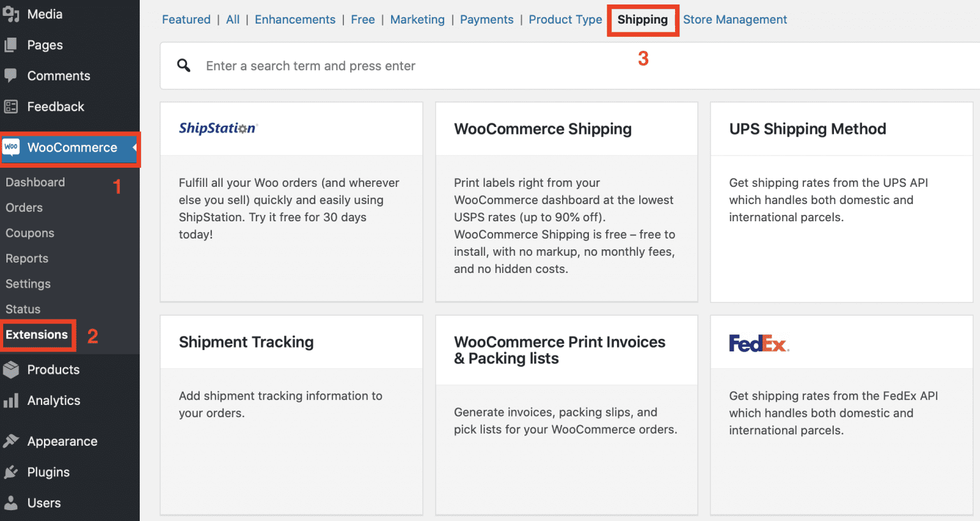The height and width of the screenshot is (521, 980).
Task: Click the Users icon in the sidebar
Action: coord(11,503)
